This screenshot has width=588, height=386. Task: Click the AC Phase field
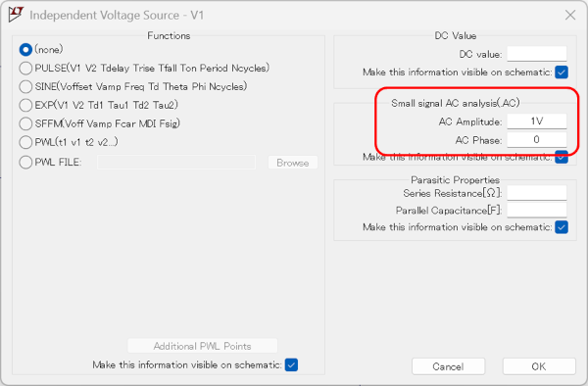point(537,139)
